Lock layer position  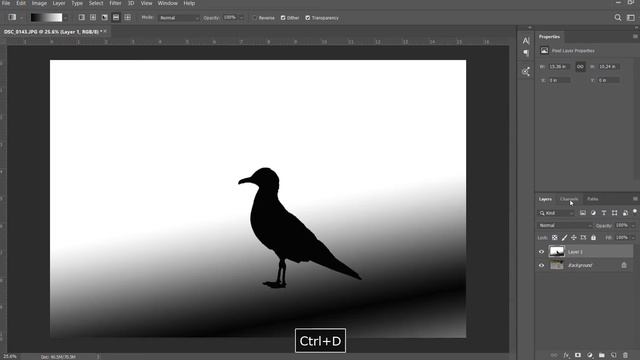pyautogui.click(x=574, y=238)
